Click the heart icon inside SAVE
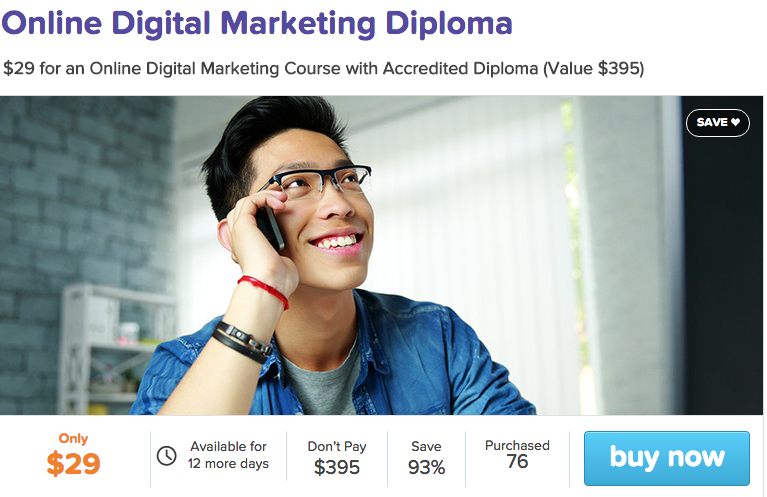Viewport: 767px width, 497px height. click(735, 122)
